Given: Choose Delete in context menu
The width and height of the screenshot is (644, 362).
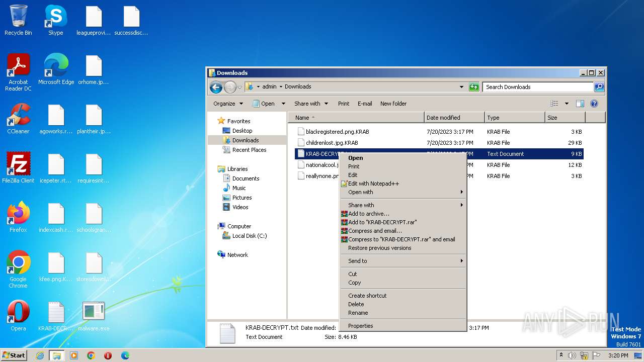Looking at the screenshot, I should [x=404, y=304].
